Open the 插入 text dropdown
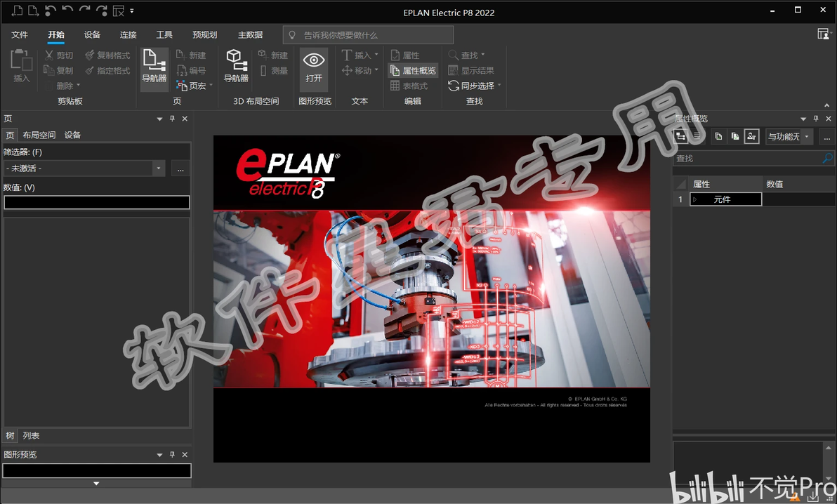 click(x=376, y=55)
